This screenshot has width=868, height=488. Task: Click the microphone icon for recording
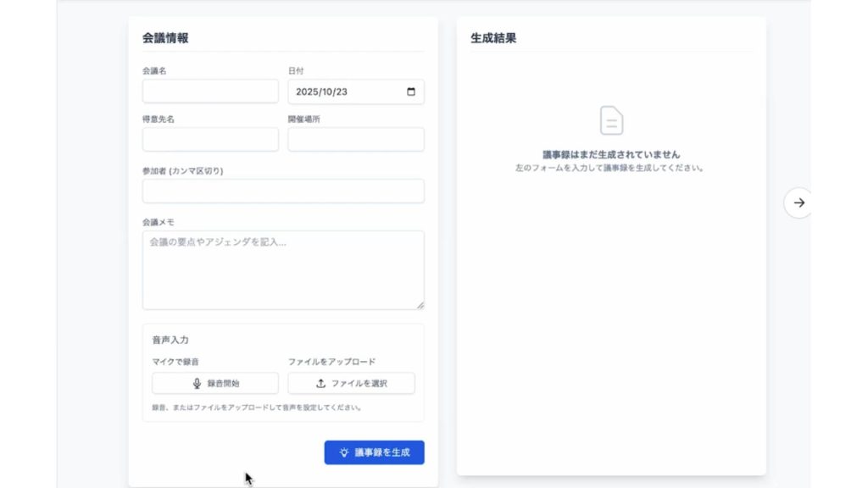pos(198,383)
